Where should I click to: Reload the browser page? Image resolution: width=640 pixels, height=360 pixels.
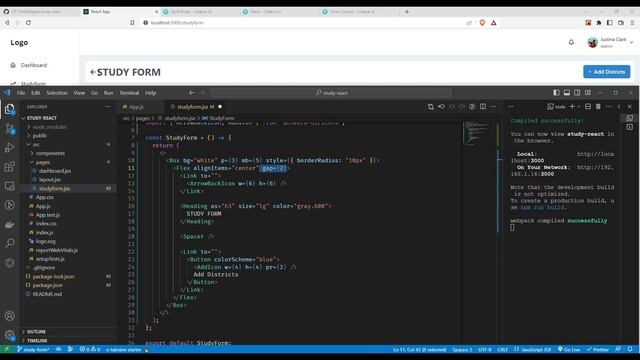(28, 23)
